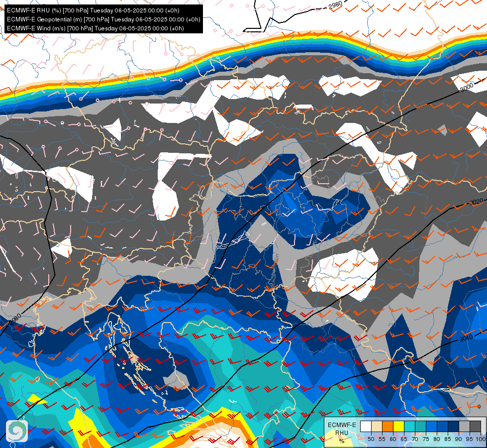This screenshot has height=448, width=487.
Task: Click the legend value 55
Action: point(382,439)
